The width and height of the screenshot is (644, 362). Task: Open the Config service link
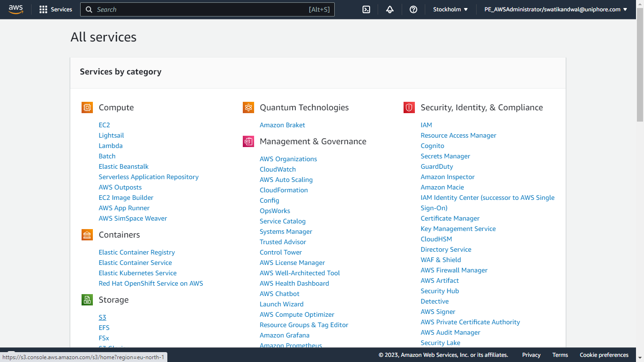click(269, 200)
